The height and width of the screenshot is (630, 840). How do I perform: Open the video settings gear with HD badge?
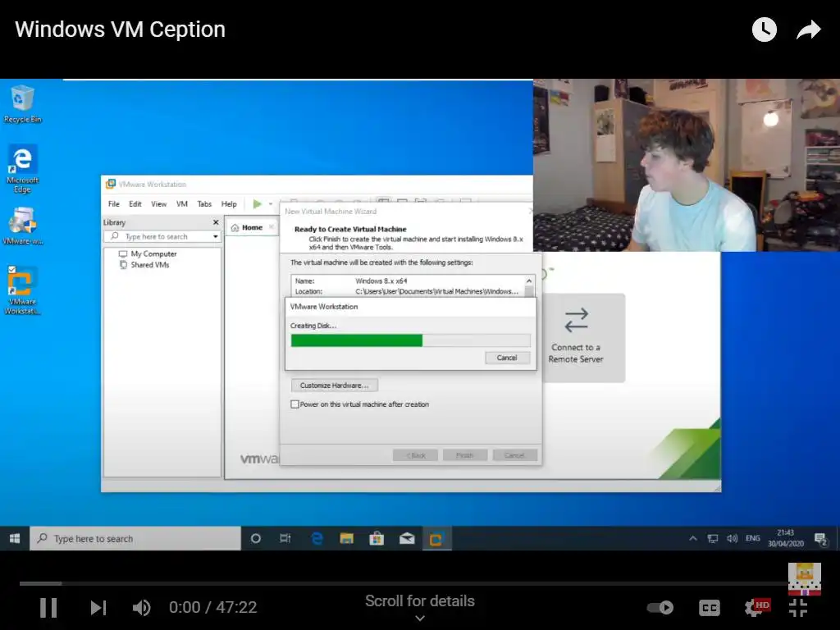coord(756,608)
